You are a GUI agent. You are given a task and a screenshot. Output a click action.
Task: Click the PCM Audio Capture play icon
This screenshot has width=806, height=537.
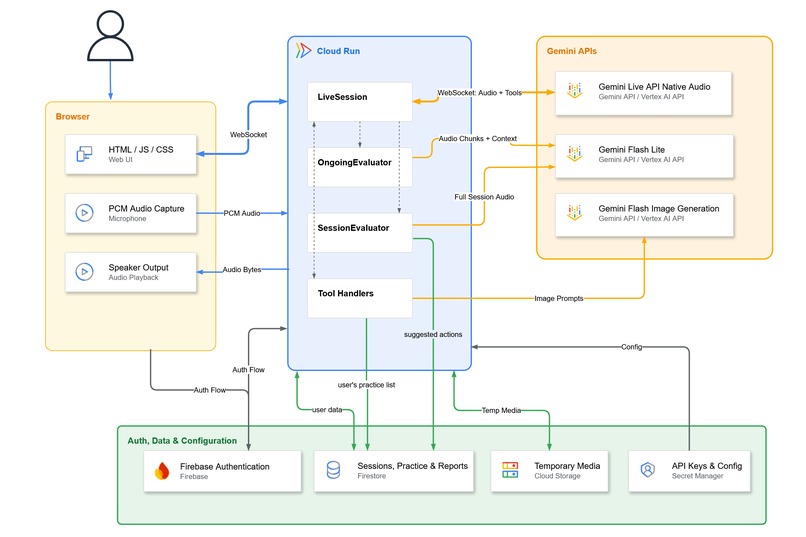pyautogui.click(x=84, y=213)
